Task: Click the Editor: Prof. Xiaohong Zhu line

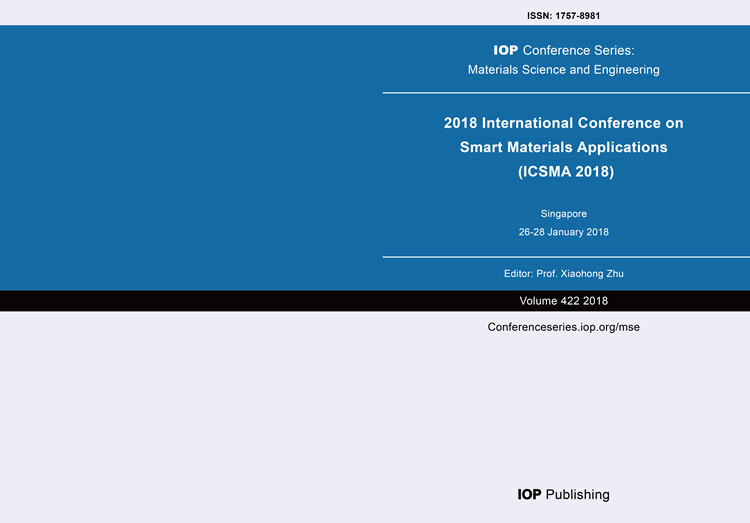Action: pyautogui.click(x=563, y=274)
